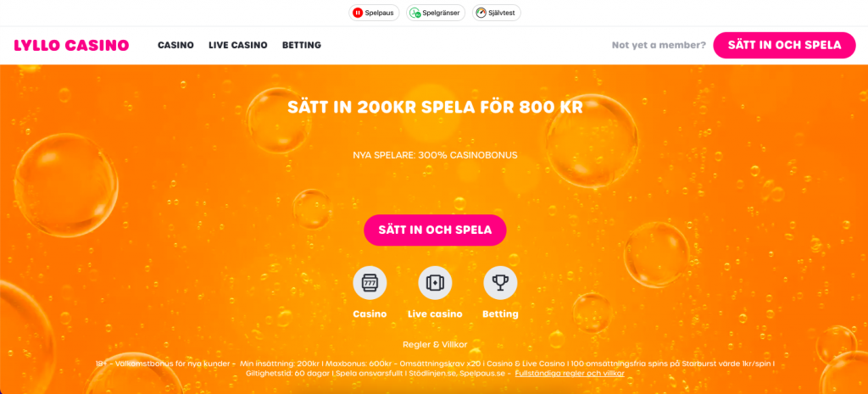This screenshot has height=394, width=868.
Task: Click the Betting label under the trophy icon
Action: point(500,314)
